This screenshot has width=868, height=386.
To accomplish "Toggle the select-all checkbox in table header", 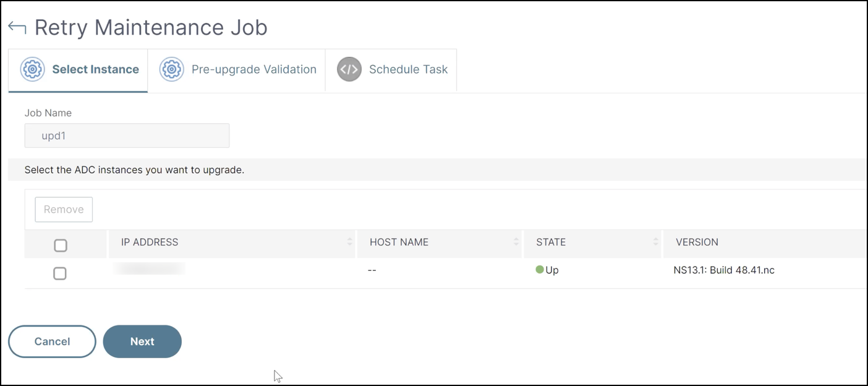I will [x=60, y=246].
